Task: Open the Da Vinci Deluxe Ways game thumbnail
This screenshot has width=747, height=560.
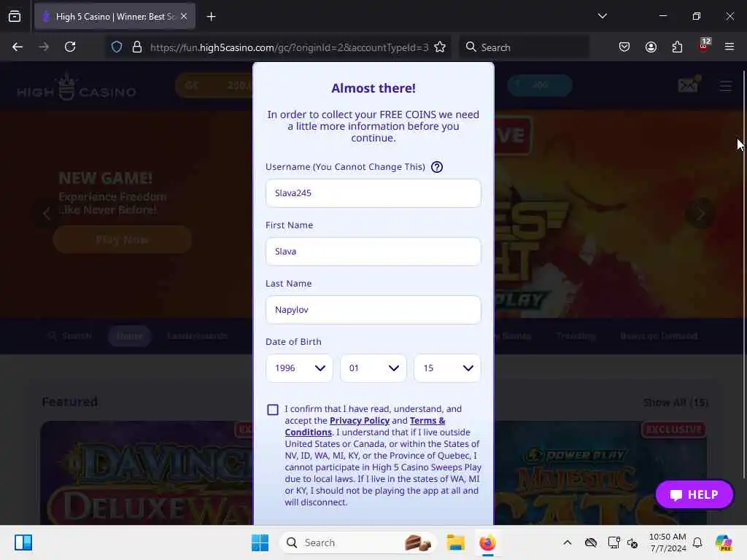Action: pos(147,472)
